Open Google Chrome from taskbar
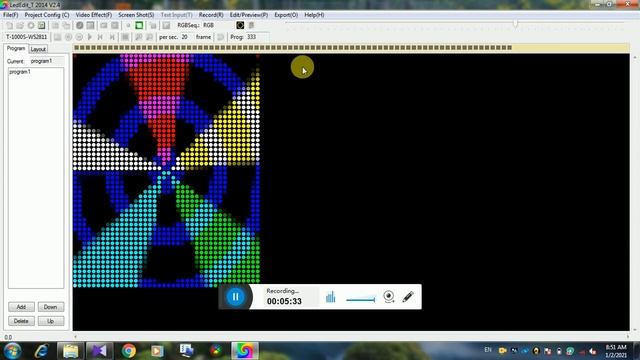Screen dimensions: 640x360 click(129, 351)
